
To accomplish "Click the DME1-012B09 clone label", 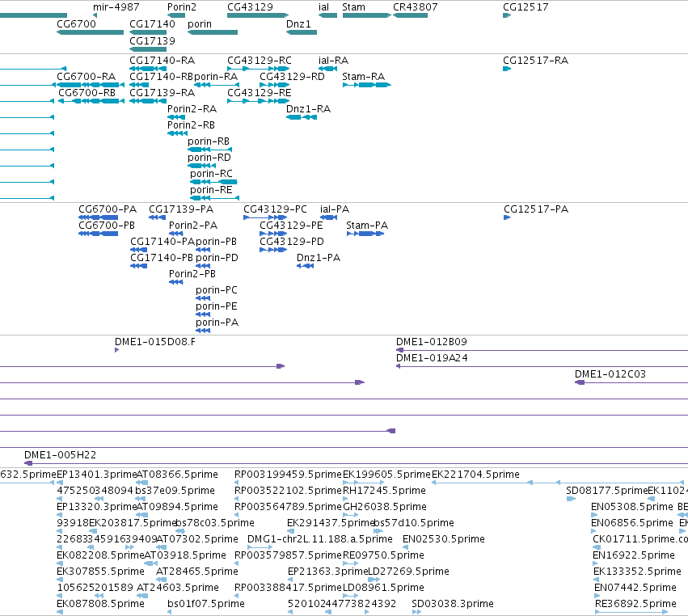I will [x=432, y=342].
